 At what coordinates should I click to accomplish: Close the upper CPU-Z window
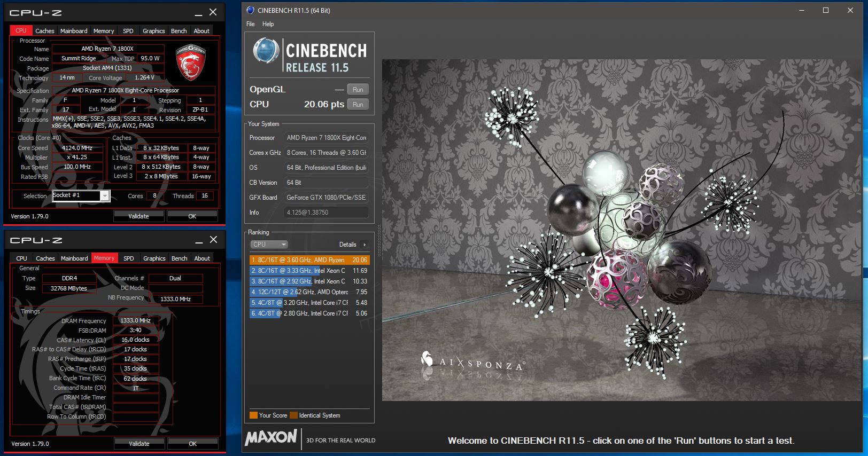213,12
